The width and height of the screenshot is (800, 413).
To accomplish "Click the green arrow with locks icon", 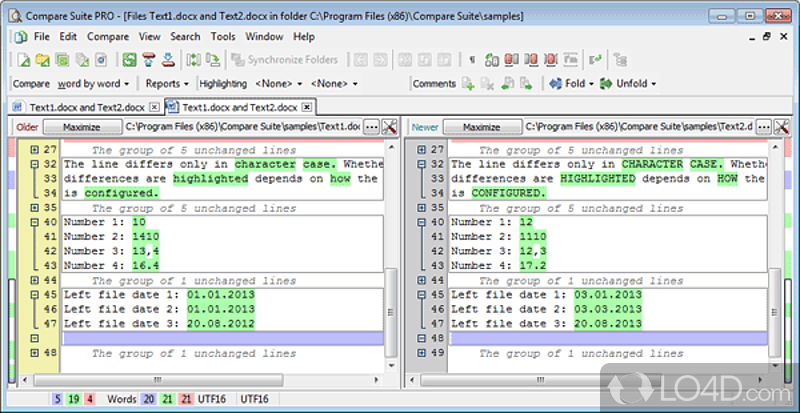I will (x=491, y=60).
